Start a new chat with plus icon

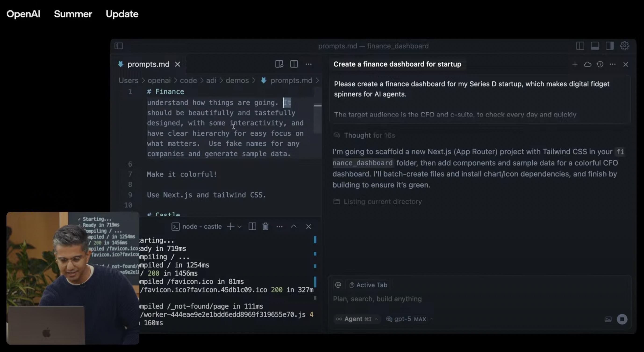pos(575,64)
